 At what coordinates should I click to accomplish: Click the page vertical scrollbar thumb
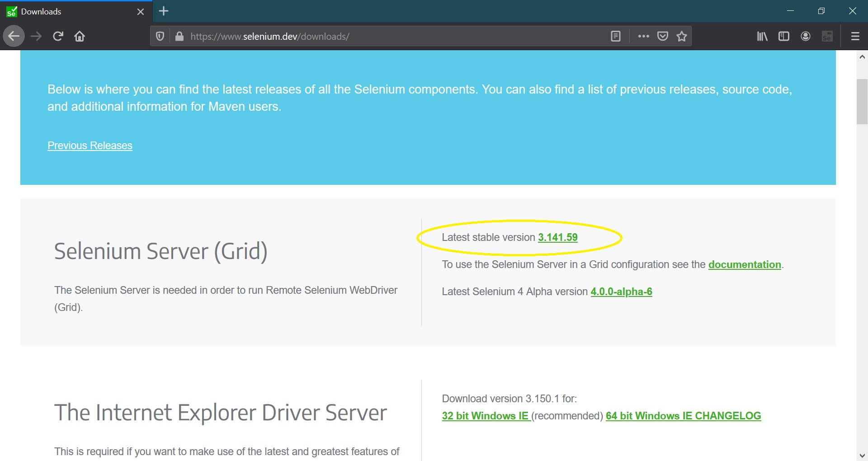click(x=862, y=102)
